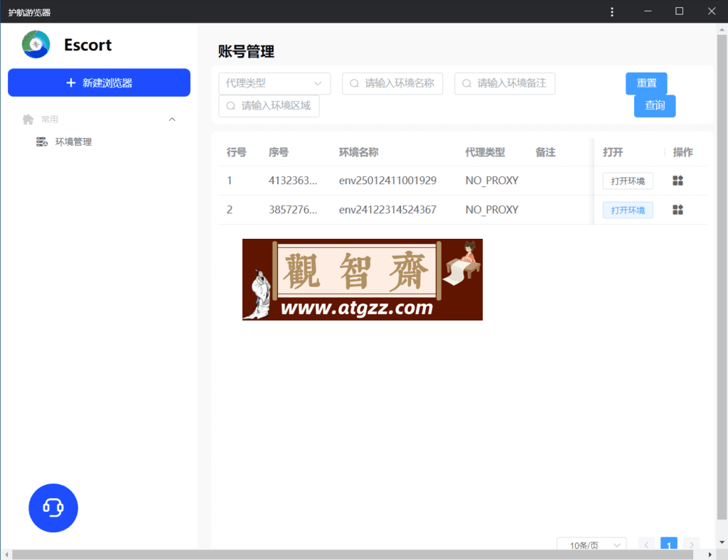Click the home icon beside 常用
Image resolution: width=728 pixels, height=560 pixels.
coord(28,119)
